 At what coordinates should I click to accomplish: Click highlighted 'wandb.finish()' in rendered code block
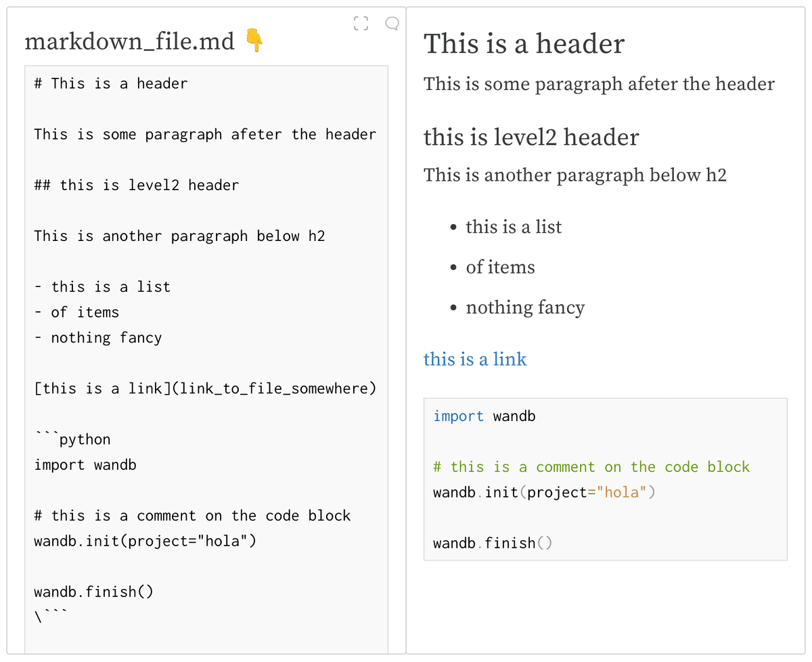click(x=493, y=543)
